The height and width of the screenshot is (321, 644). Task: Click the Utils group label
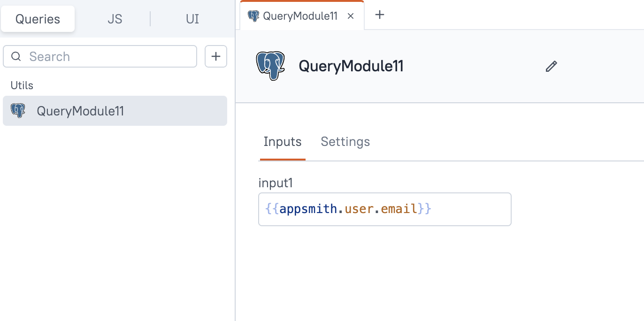coord(22,85)
